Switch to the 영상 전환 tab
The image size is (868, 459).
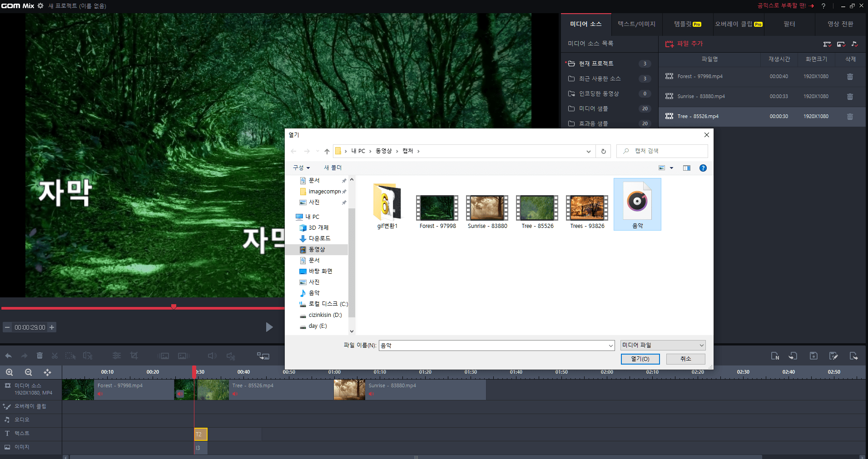[840, 24]
